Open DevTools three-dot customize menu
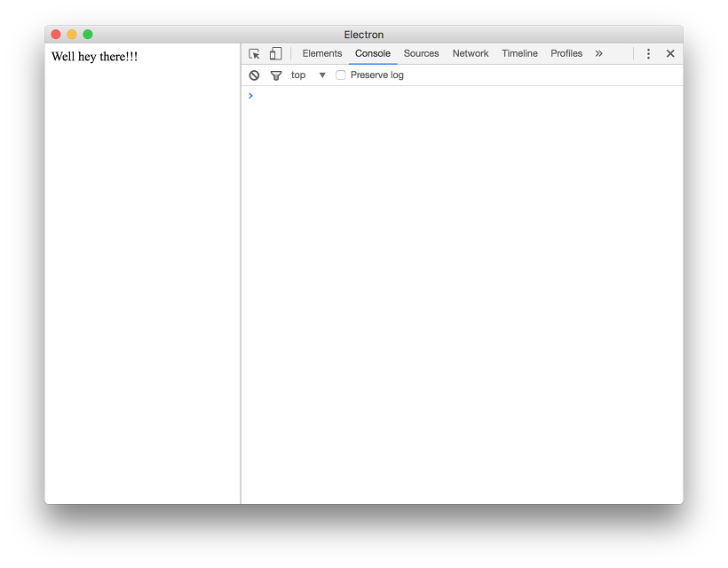728x568 pixels. click(x=648, y=54)
